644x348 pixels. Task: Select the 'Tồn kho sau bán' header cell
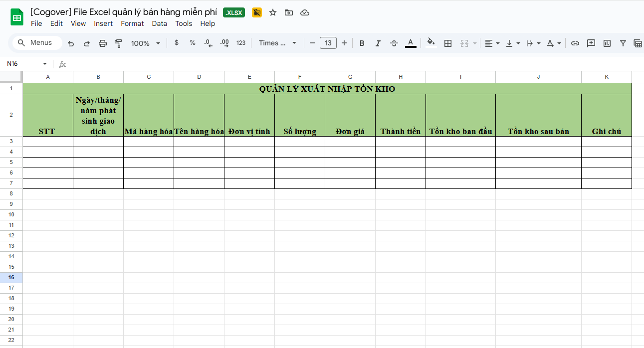pyautogui.click(x=539, y=115)
